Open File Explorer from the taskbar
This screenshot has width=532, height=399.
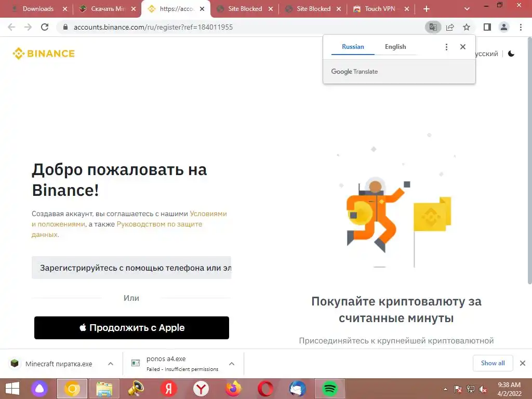104,389
